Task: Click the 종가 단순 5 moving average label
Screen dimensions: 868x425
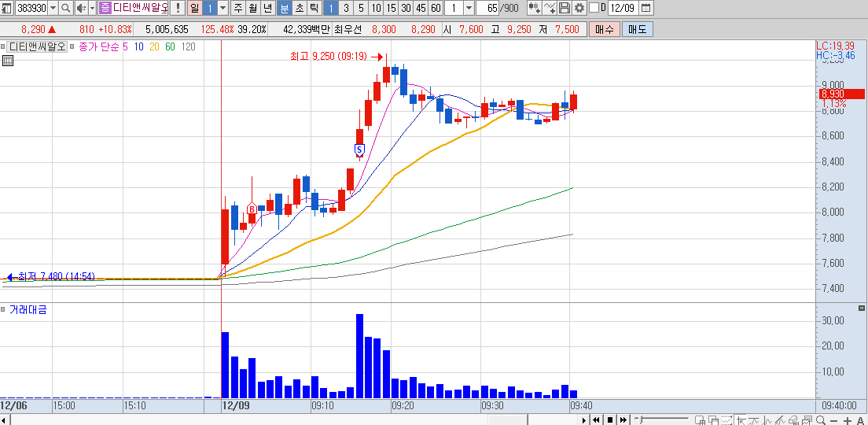Action: (x=104, y=47)
